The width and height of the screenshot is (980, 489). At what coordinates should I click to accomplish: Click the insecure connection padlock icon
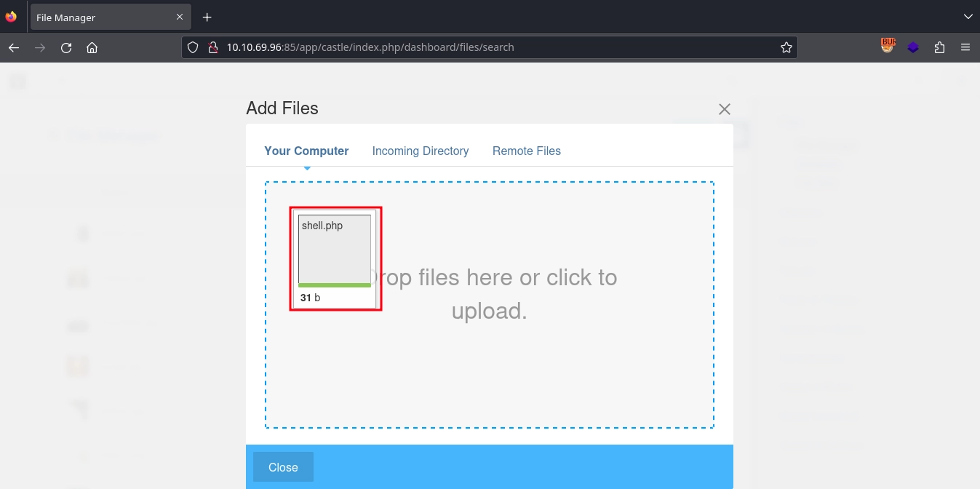coord(212,47)
